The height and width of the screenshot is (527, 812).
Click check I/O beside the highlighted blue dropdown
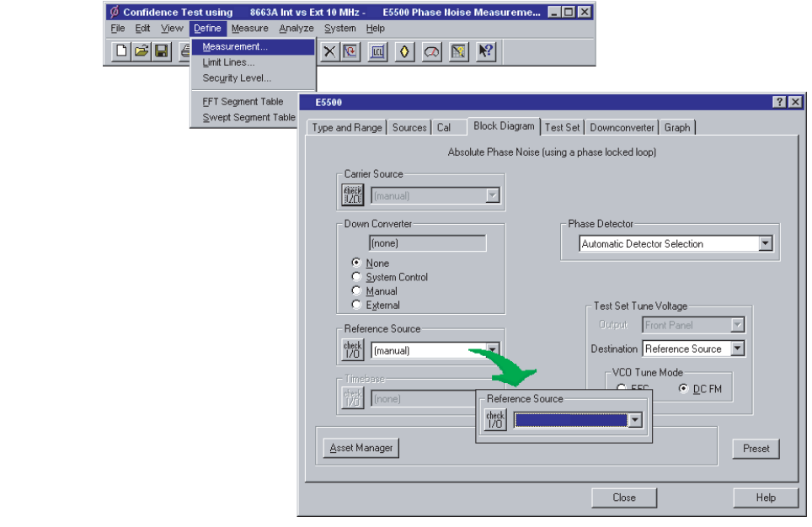click(x=495, y=420)
